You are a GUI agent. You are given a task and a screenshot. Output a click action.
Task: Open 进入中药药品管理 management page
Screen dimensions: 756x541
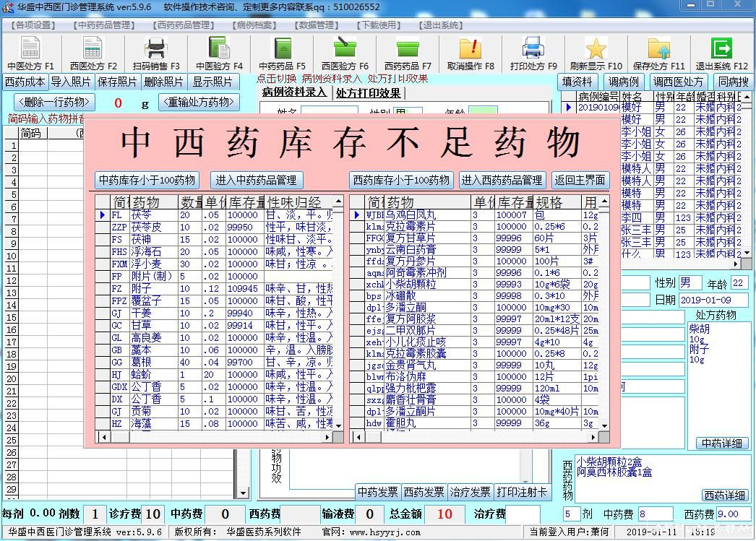(258, 180)
